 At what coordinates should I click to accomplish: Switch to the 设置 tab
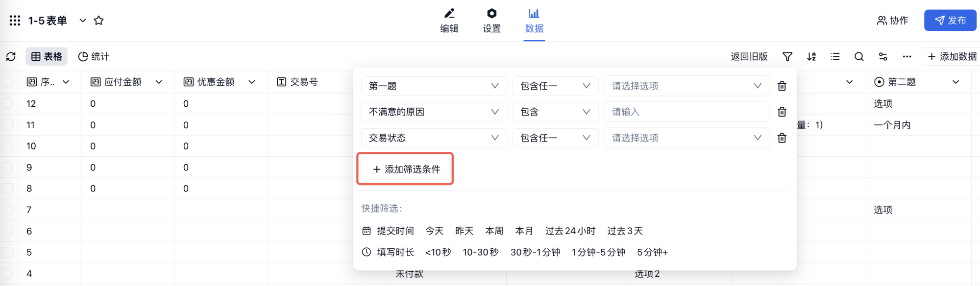(x=491, y=21)
